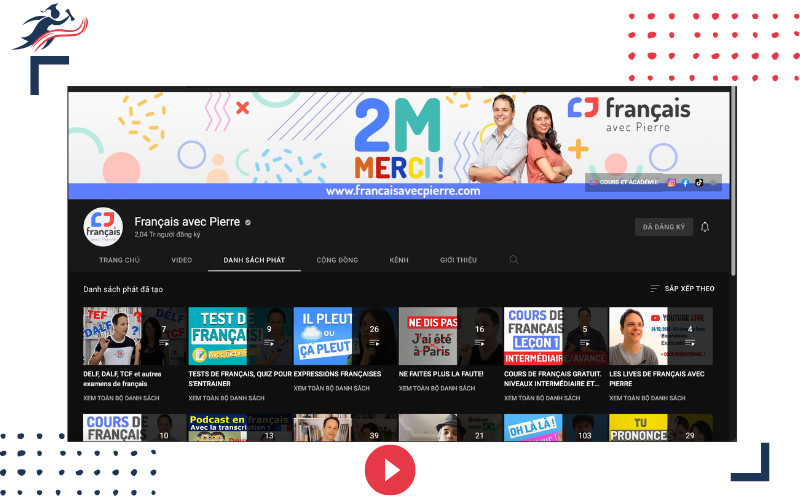Open DELF, DALF, TCF playlist thumbnail
The height and width of the screenshot is (500, 800).
point(135,336)
